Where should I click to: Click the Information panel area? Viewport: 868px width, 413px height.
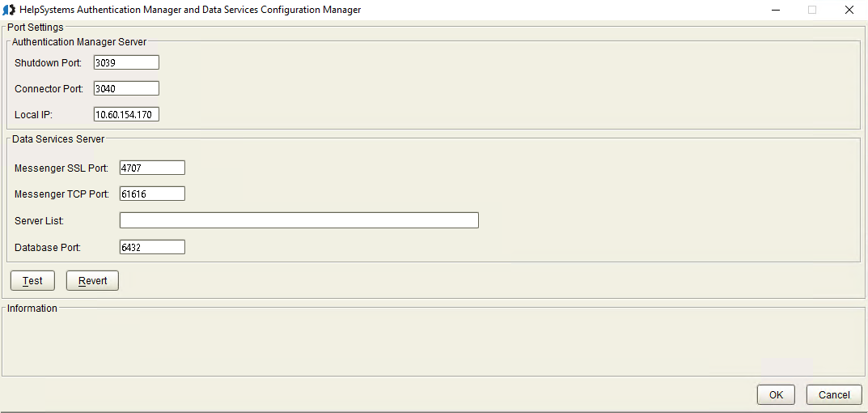(x=434, y=343)
